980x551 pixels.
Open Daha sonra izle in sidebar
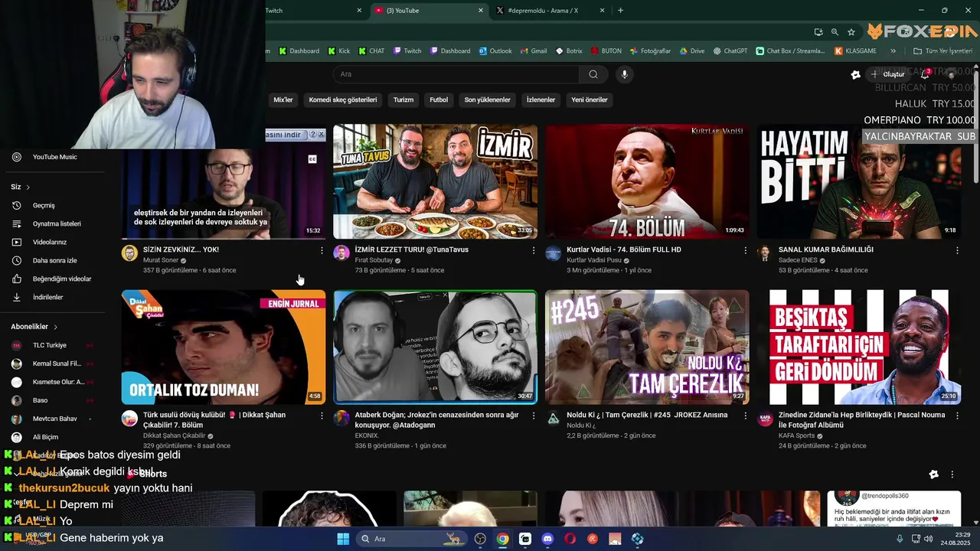click(54, 260)
